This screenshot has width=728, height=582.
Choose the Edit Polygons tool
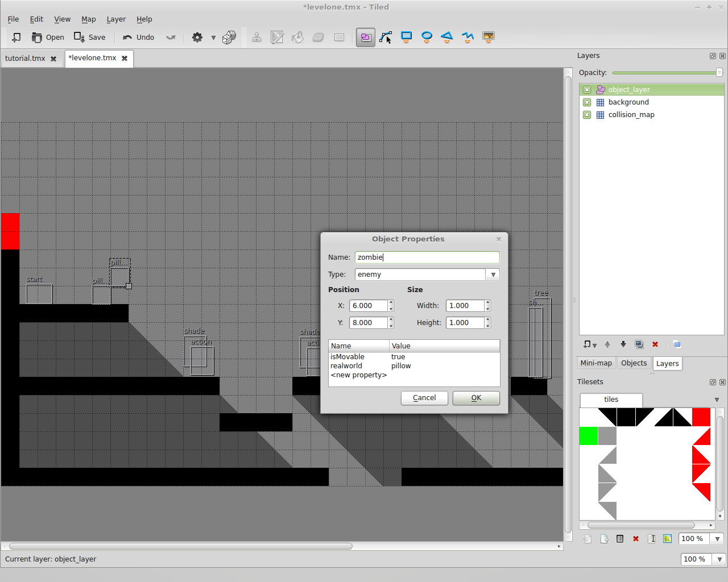(386, 38)
